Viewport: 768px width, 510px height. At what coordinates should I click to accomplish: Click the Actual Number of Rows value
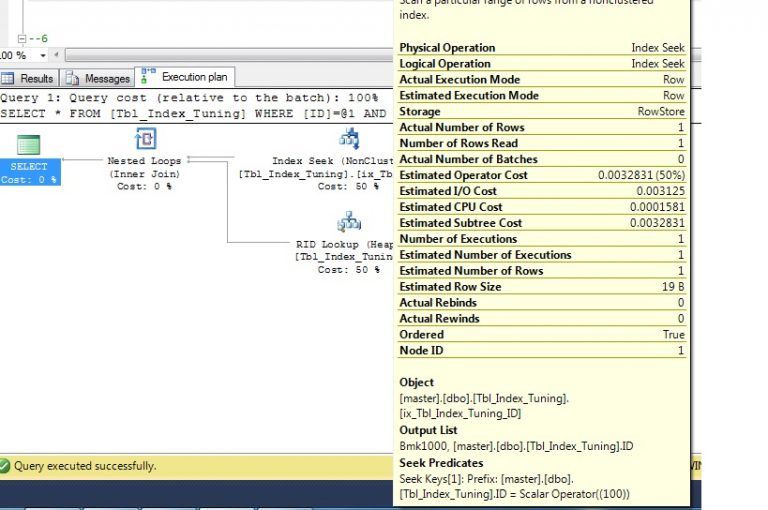tap(681, 127)
